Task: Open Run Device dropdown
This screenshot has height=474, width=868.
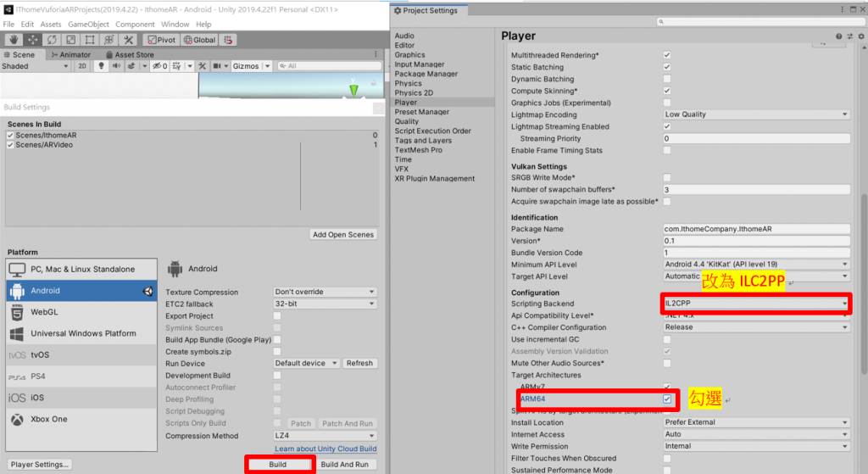Action: click(x=306, y=363)
